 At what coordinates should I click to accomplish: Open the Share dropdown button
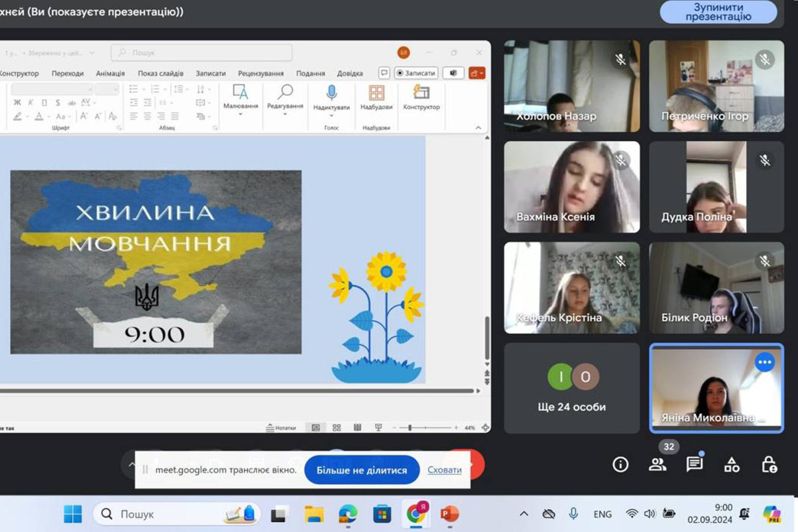click(x=477, y=72)
